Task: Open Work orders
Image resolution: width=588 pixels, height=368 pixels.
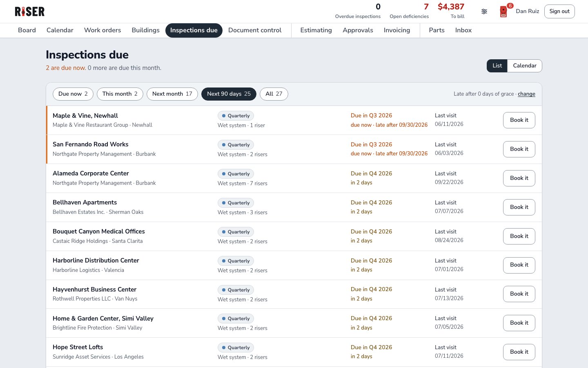Action: (102, 30)
